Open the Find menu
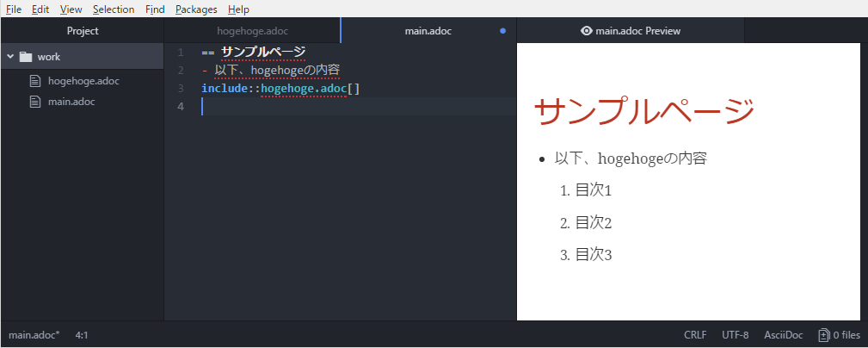This screenshot has height=348, width=868. [x=155, y=9]
